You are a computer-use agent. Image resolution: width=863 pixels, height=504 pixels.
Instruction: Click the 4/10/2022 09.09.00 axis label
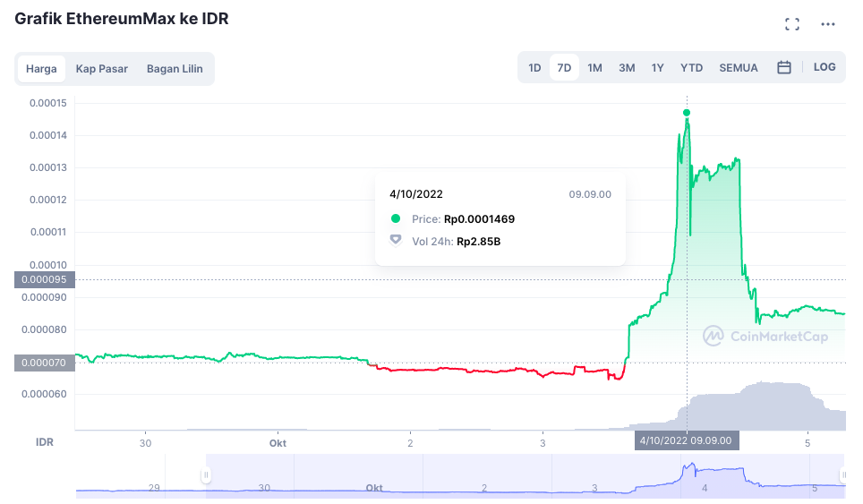tap(686, 440)
